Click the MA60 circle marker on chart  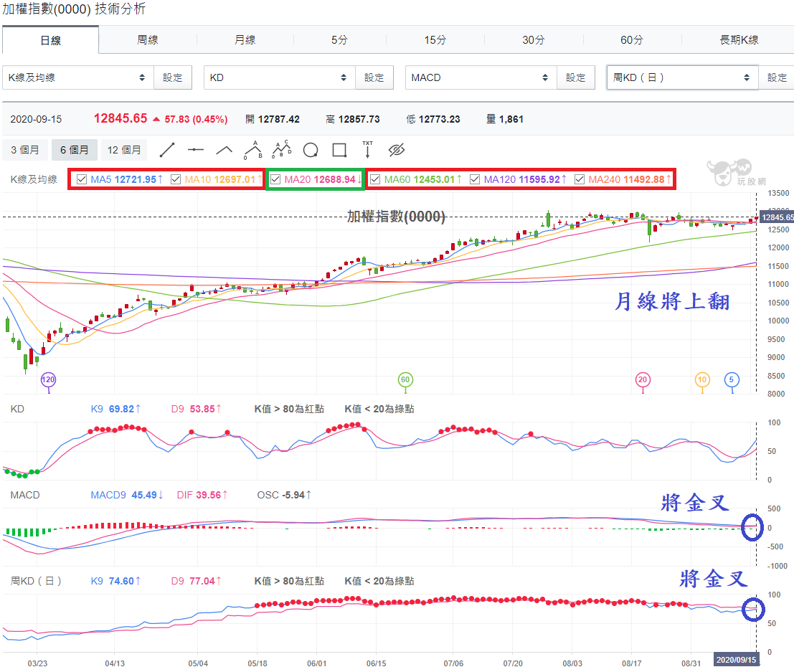[x=405, y=379]
